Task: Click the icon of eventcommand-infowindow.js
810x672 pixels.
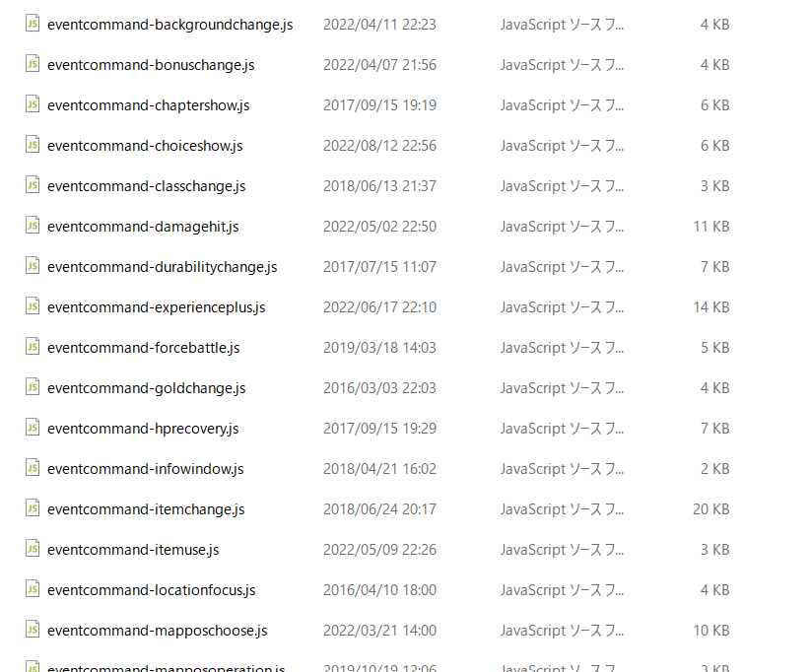Action: [x=33, y=468]
